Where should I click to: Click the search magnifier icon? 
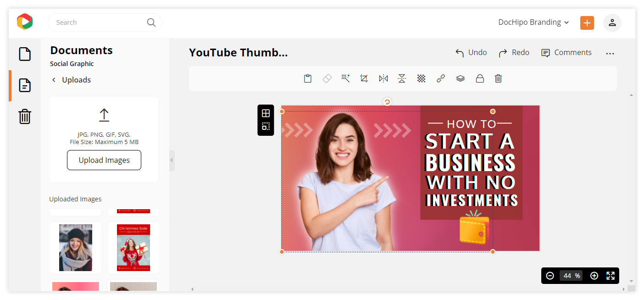[x=151, y=22]
